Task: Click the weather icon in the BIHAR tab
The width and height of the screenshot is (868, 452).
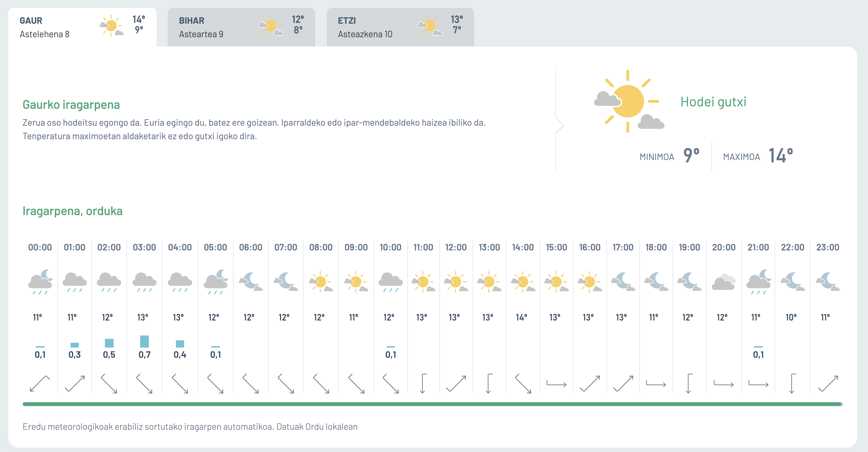Action: tap(271, 26)
